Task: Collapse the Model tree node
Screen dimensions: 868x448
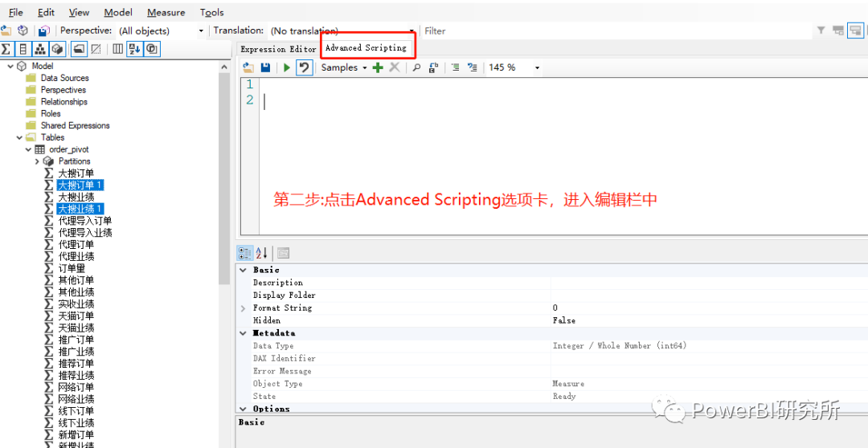Action: coord(10,66)
